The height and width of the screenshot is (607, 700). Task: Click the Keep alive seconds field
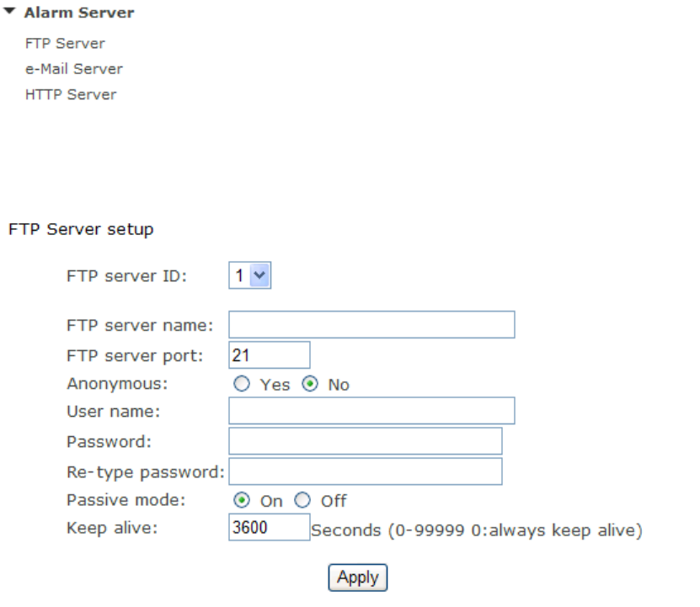tap(270, 527)
